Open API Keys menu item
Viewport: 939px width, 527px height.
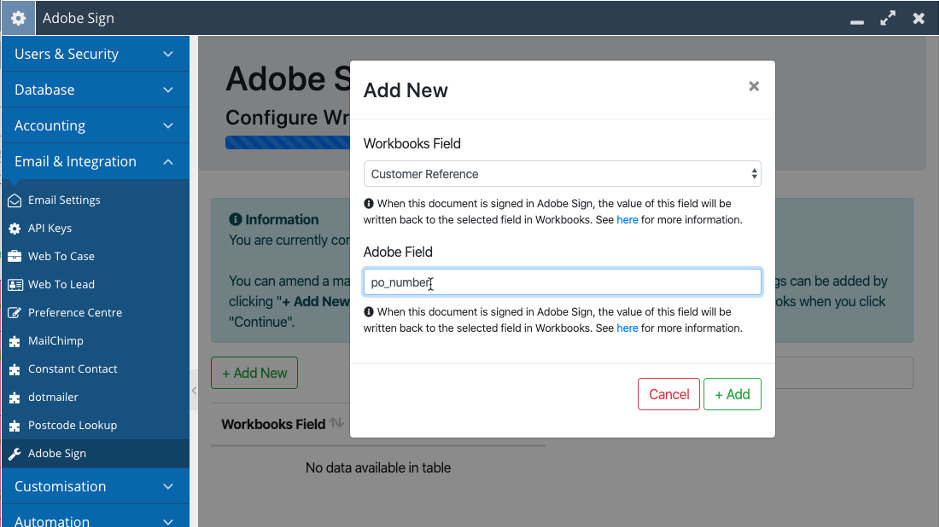click(x=50, y=228)
